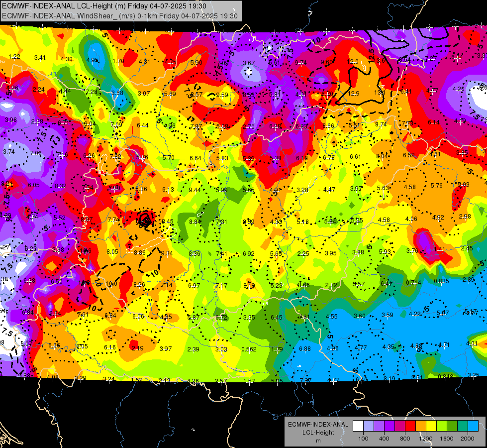Click the wind shear value 6.78
Viewport: 487px width, 448px height.
click(329, 157)
